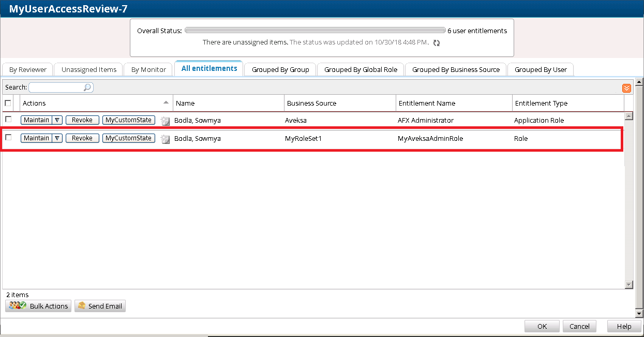Sort by the Actions column arrow
Screen dimensions: 644x337
coord(166,102)
